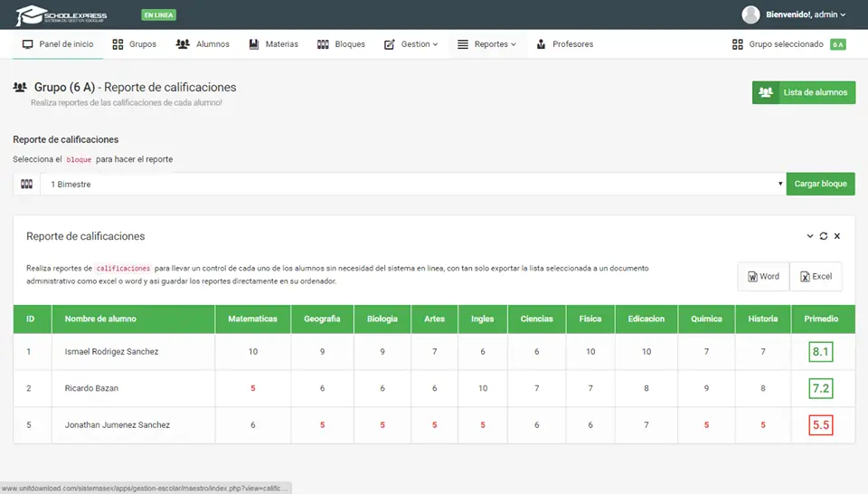
Task: Click the SchoolExpress logo
Action: tap(61, 15)
